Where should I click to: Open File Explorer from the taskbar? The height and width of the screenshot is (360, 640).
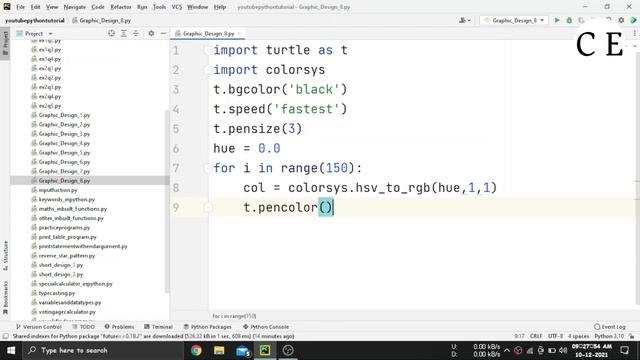(219, 350)
